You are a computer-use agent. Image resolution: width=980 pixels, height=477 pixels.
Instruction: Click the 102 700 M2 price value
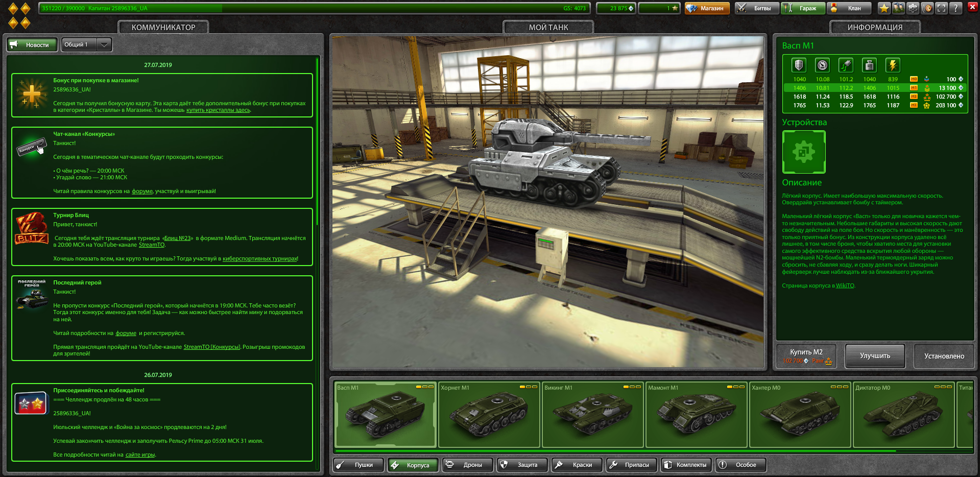click(x=946, y=97)
